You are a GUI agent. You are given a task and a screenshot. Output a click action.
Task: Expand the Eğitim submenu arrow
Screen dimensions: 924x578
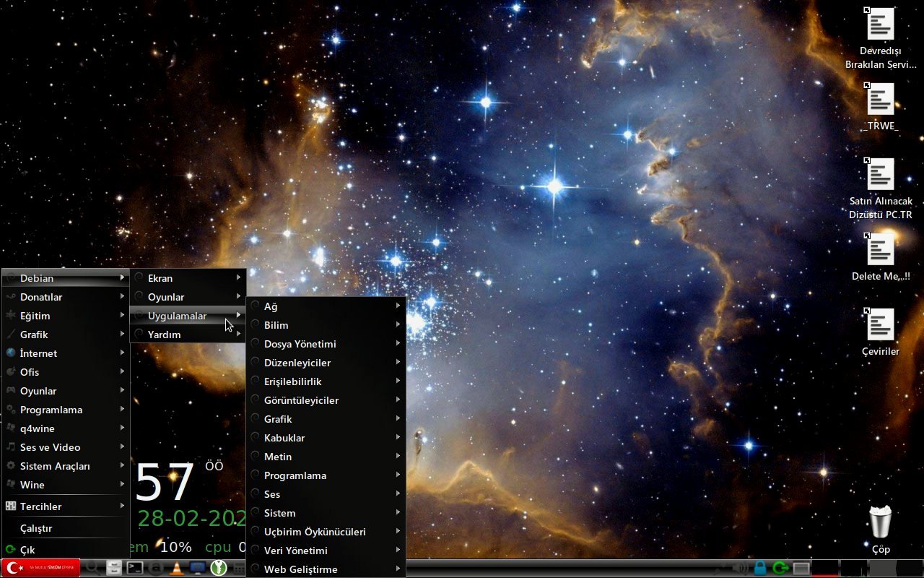[123, 316]
